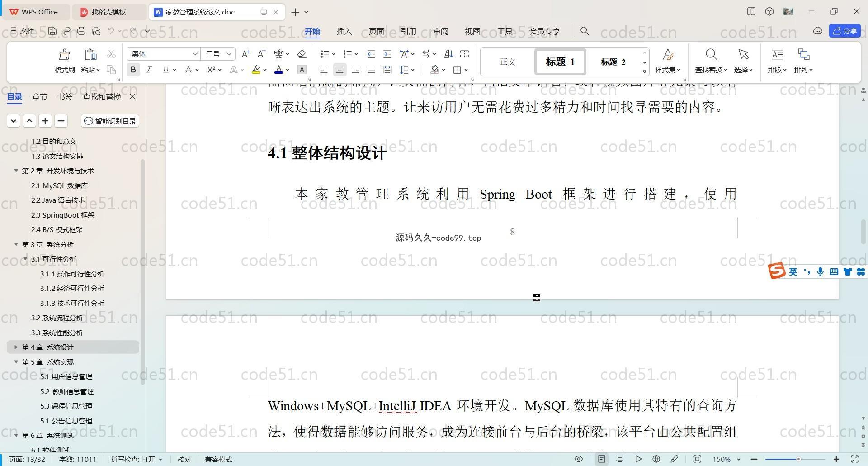Click the eye protection mode icon in status bar
868x466 pixels.
click(579, 459)
